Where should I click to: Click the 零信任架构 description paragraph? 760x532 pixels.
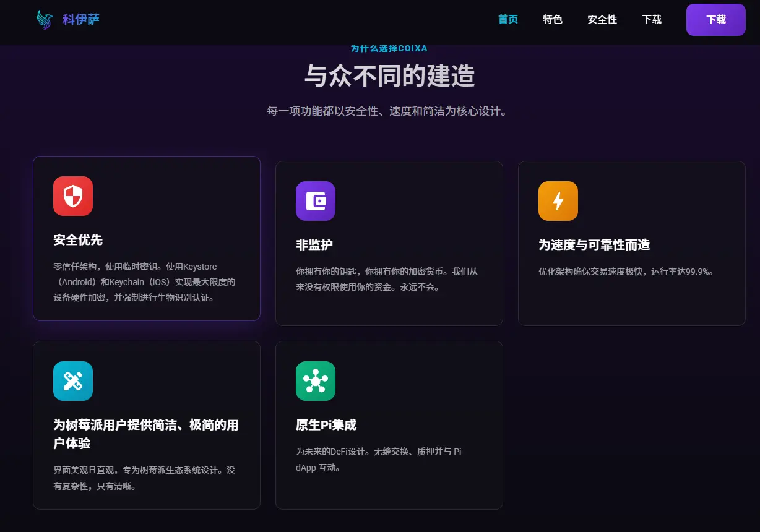pos(144,282)
